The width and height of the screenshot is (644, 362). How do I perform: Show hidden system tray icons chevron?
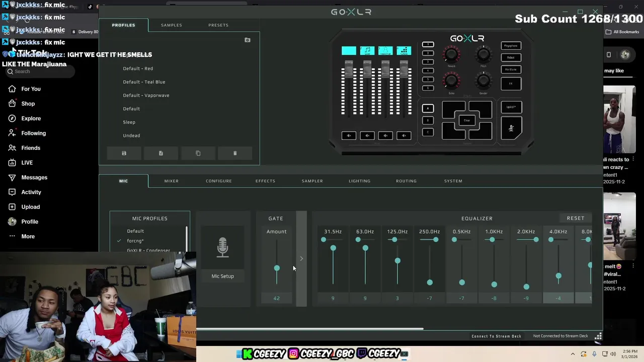573,354
